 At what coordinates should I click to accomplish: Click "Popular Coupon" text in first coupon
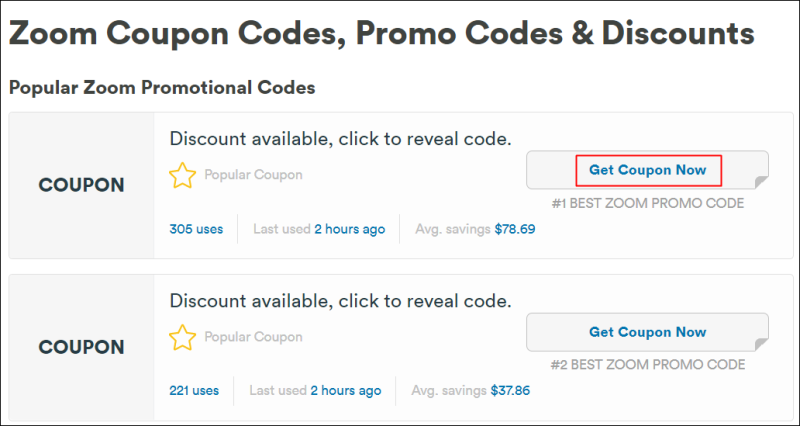coord(253,175)
